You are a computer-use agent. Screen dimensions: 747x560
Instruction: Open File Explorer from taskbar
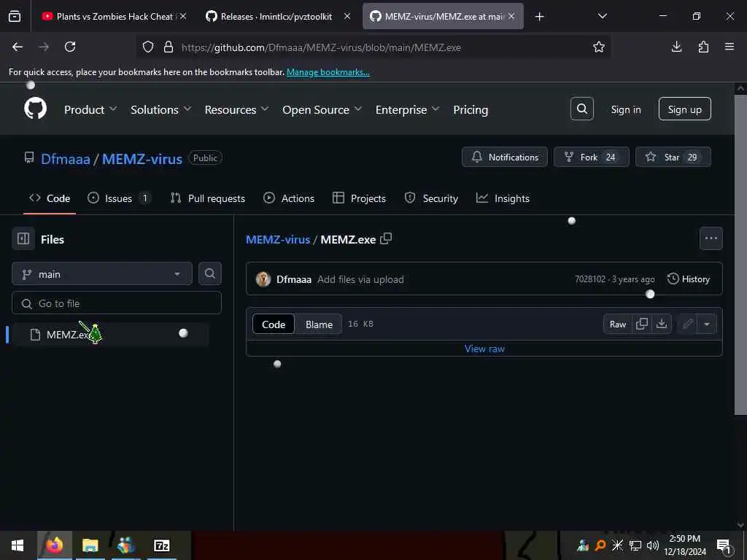[90, 545]
